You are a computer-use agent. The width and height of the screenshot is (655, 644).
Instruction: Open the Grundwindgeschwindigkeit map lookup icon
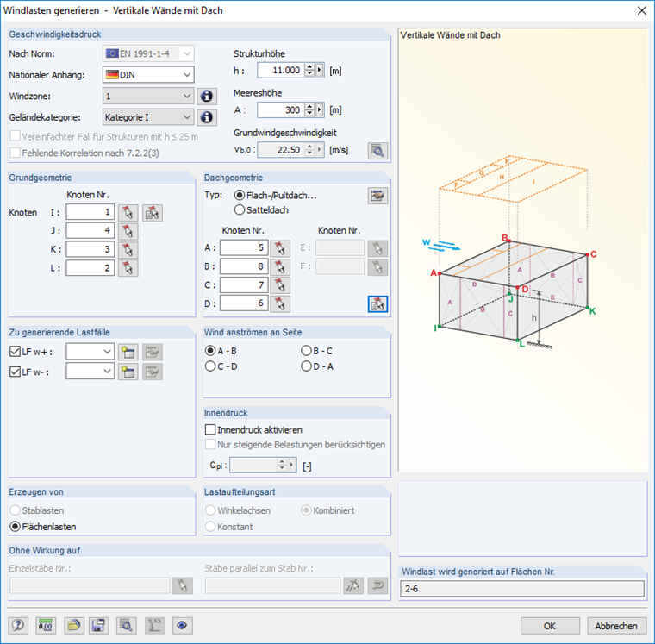(377, 151)
